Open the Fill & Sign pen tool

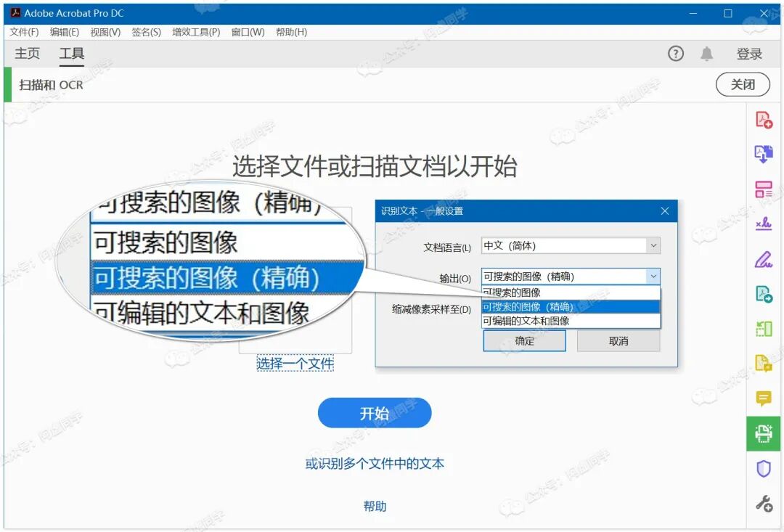pos(764,259)
